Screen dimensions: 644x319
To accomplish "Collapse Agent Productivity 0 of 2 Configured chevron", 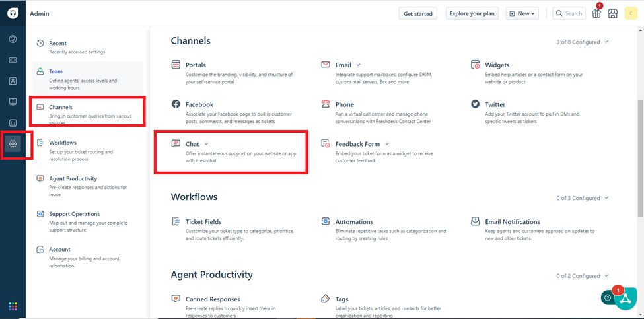I will (x=607, y=276).
